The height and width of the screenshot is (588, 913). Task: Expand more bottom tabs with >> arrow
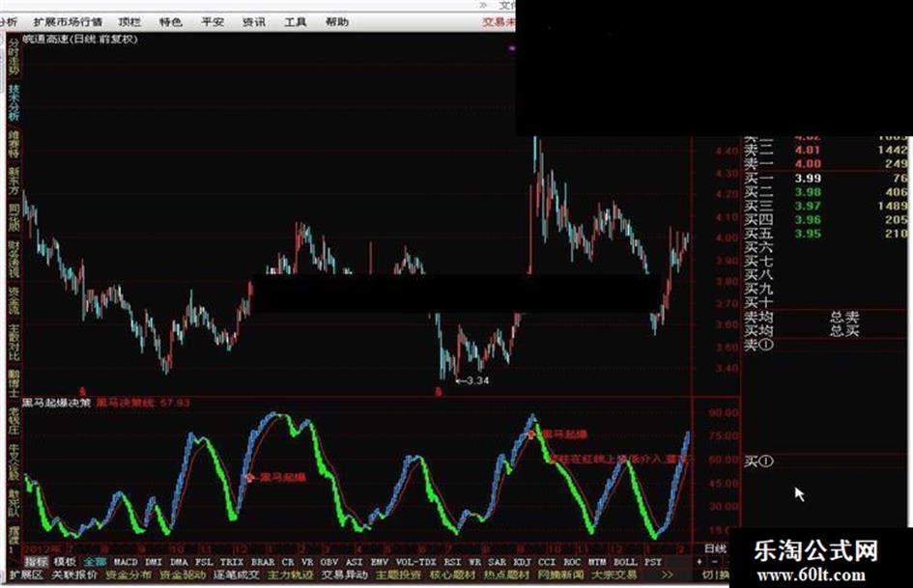click(x=668, y=575)
